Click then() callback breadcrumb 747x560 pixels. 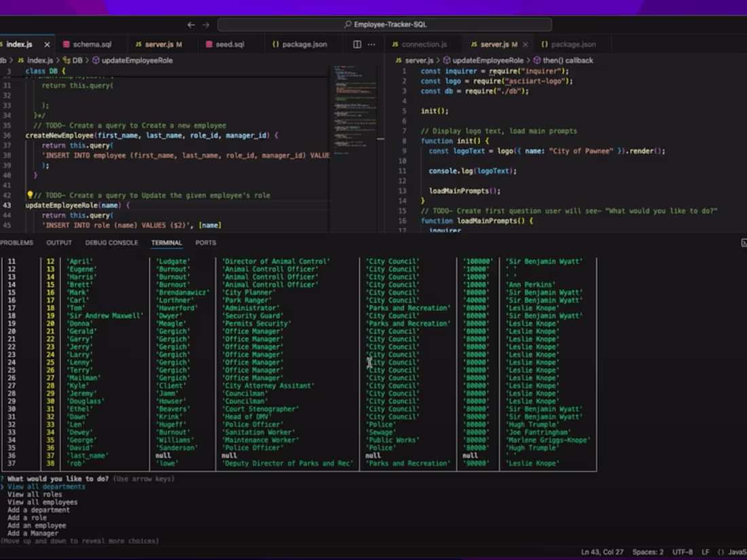(563, 60)
